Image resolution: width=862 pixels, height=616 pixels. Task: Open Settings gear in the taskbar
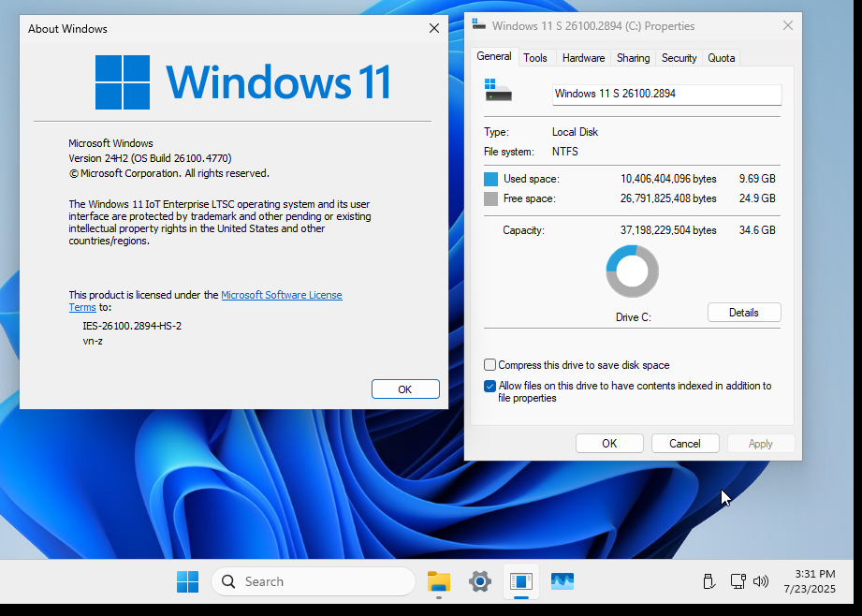coord(480,581)
